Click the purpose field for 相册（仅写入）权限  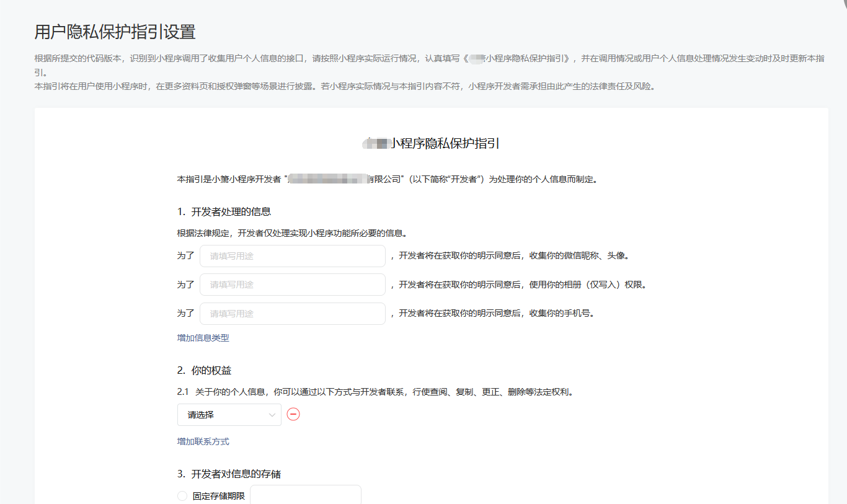(293, 285)
